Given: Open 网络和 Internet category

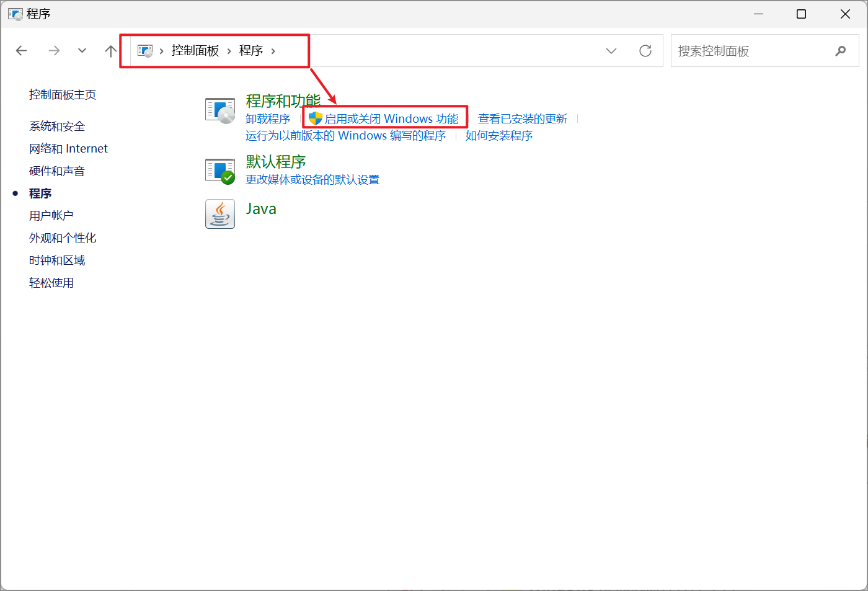Looking at the screenshot, I should point(68,149).
